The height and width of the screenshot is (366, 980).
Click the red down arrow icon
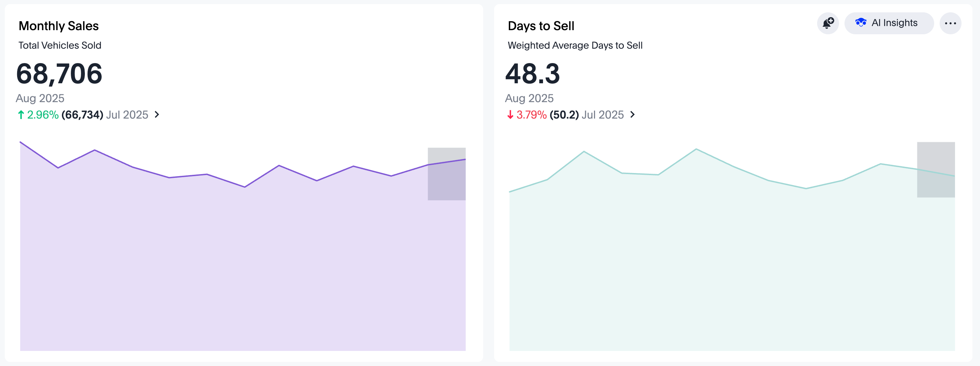pyautogui.click(x=510, y=115)
